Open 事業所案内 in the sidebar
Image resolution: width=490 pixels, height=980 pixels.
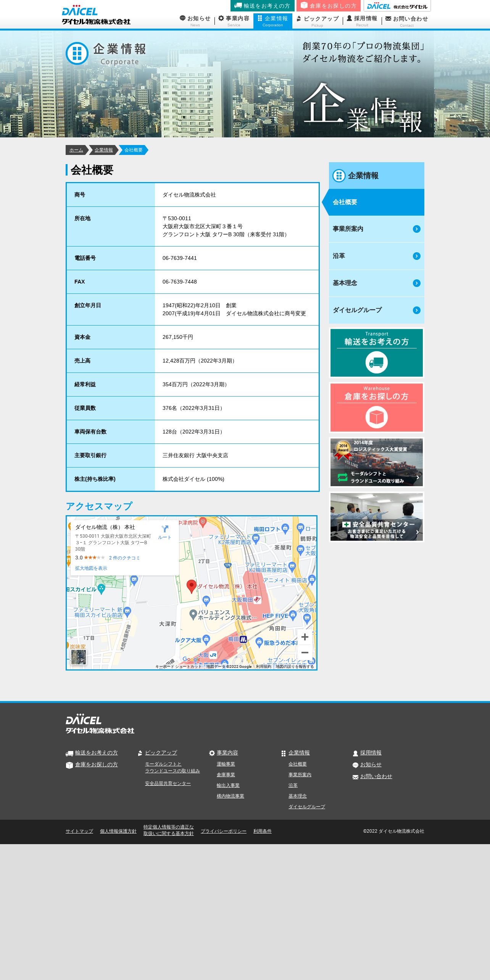[x=376, y=229]
